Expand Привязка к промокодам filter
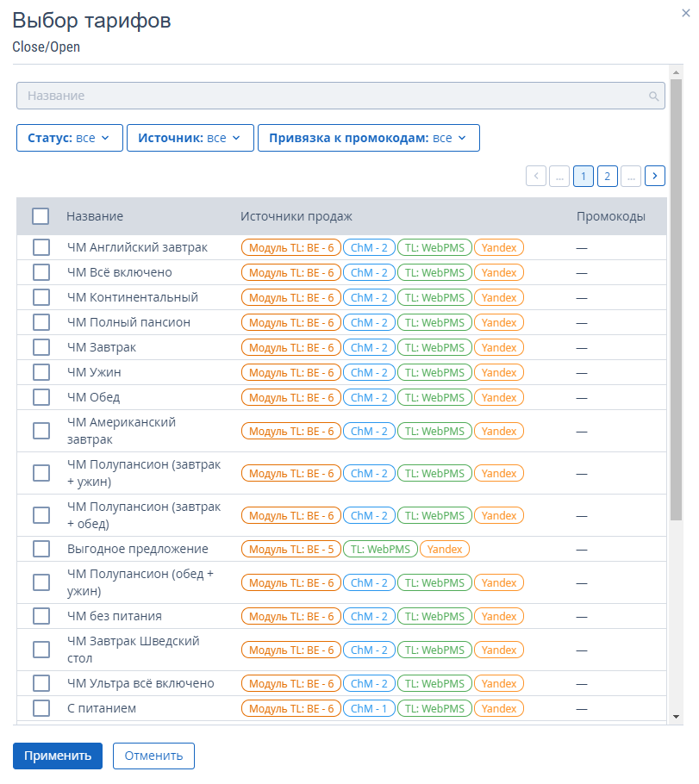 368,138
